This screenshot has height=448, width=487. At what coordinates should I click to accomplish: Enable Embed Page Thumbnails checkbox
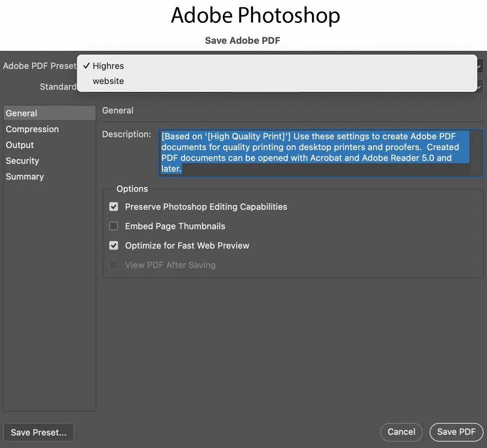pyautogui.click(x=114, y=226)
